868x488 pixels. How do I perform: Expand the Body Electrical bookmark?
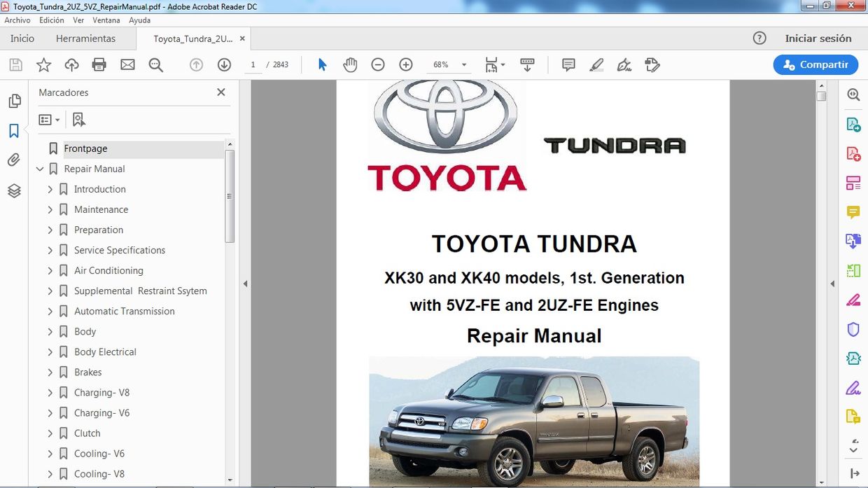50,351
